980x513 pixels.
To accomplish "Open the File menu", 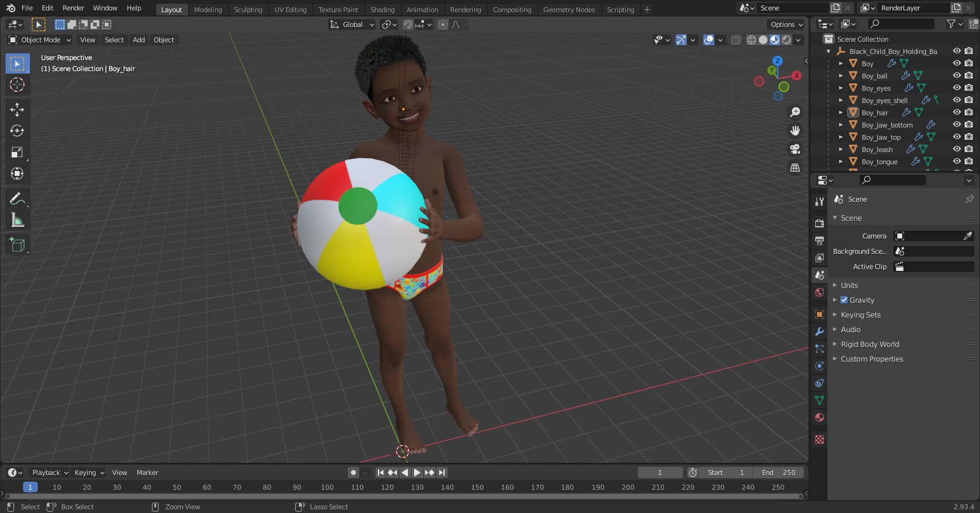I will click(27, 8).
